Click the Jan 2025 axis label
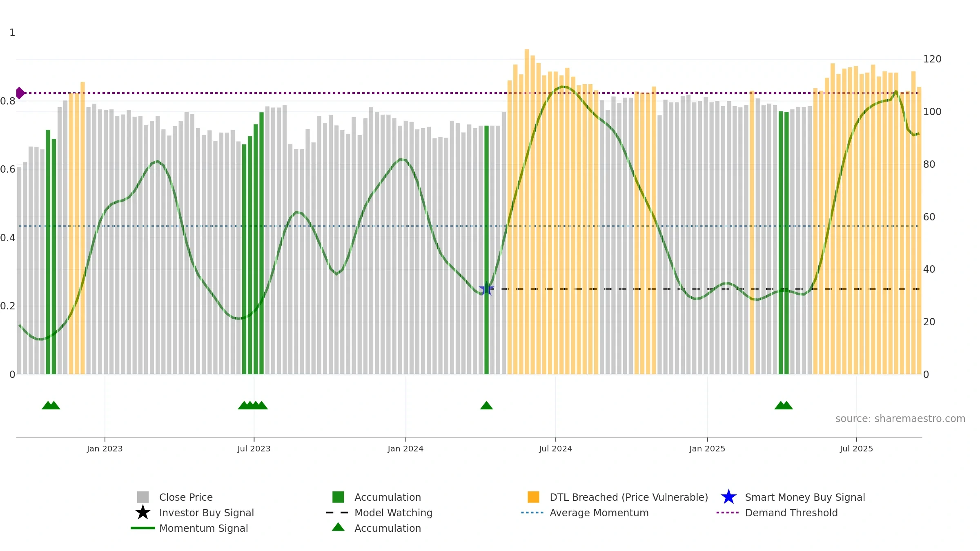The image size is (980, 551). (707, 449)
